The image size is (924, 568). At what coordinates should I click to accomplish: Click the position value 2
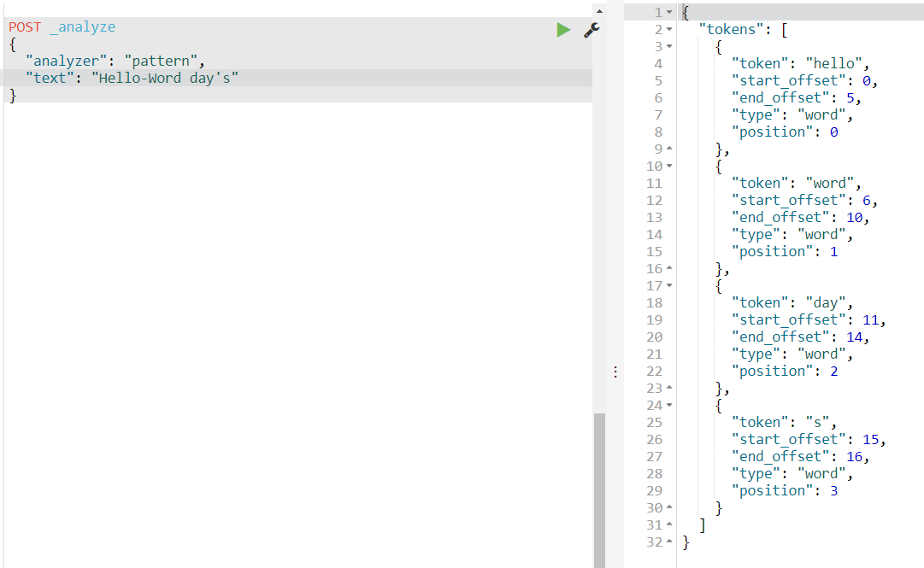(x=834, y=371)
